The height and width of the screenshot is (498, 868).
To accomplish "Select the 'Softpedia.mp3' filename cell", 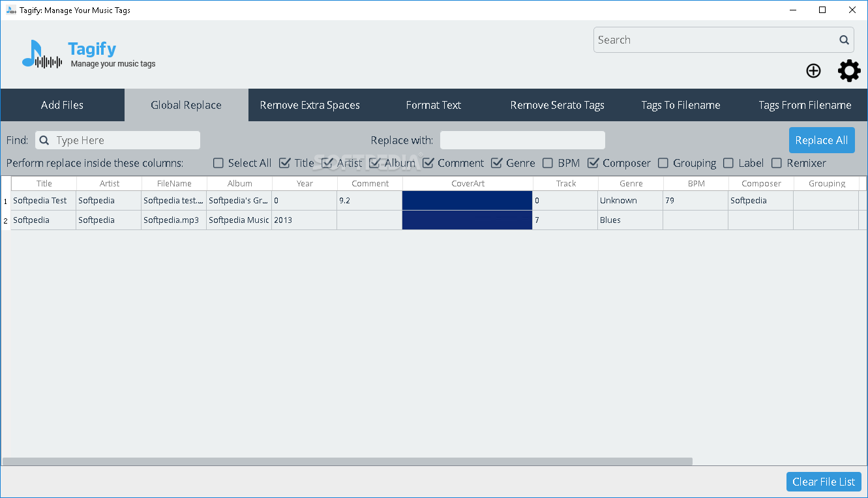I will [174, 220].
